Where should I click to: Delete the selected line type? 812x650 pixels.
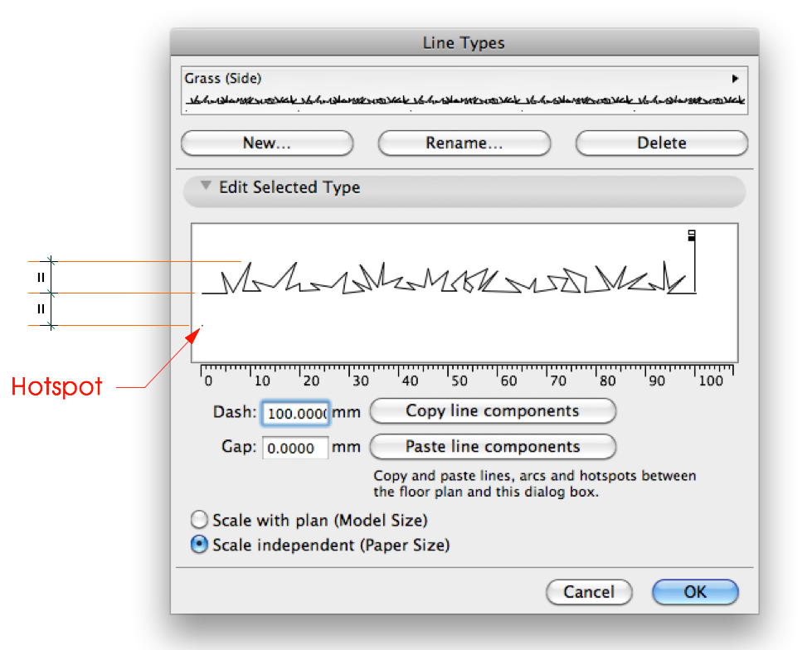click(662, 143)
